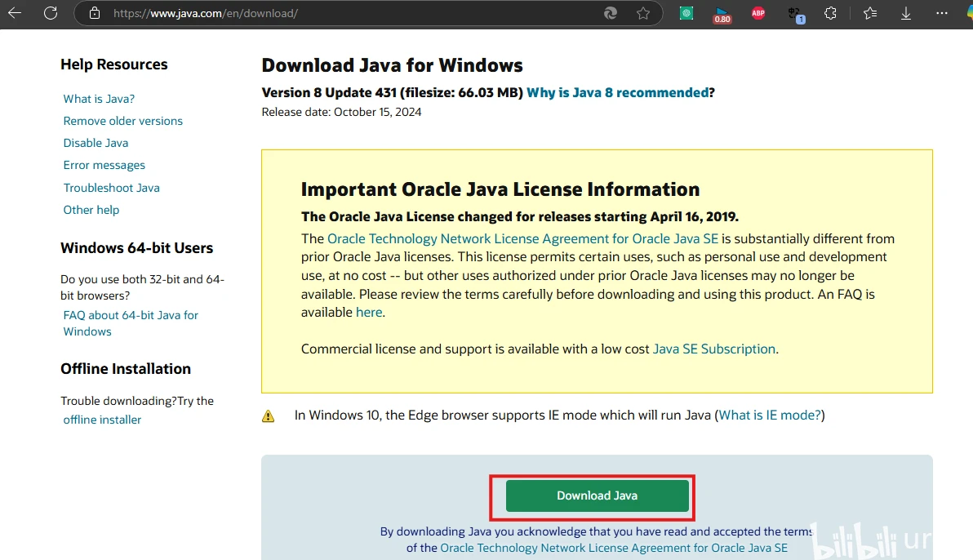Open the Favorites list icon
Screen dimensions: 973x560
pos(870,13)
